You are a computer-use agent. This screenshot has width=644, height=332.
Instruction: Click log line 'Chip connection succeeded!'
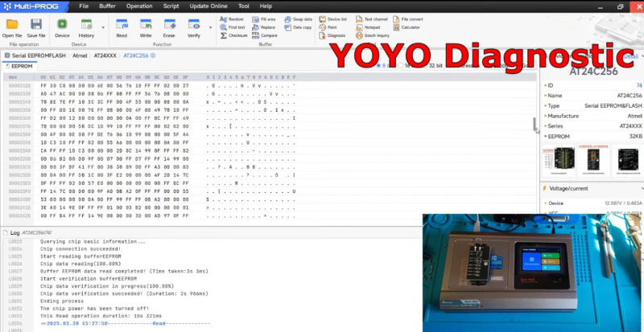[80, 248]
